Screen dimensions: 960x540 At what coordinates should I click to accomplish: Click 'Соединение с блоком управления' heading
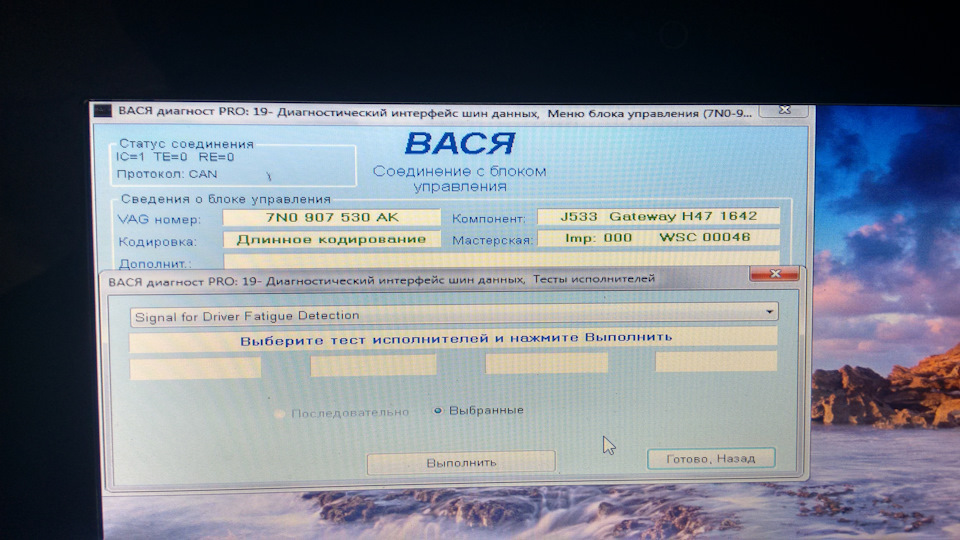(459, 179)
